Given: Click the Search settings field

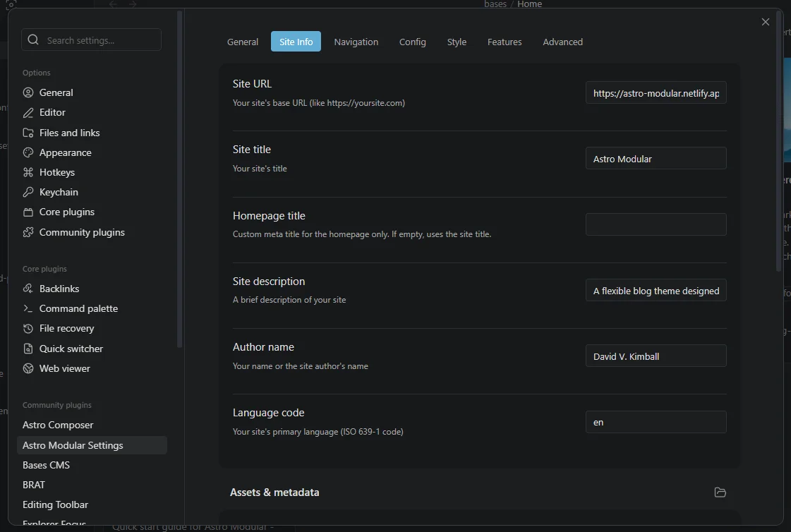Looking at the screenshot, I should [91, 40].
